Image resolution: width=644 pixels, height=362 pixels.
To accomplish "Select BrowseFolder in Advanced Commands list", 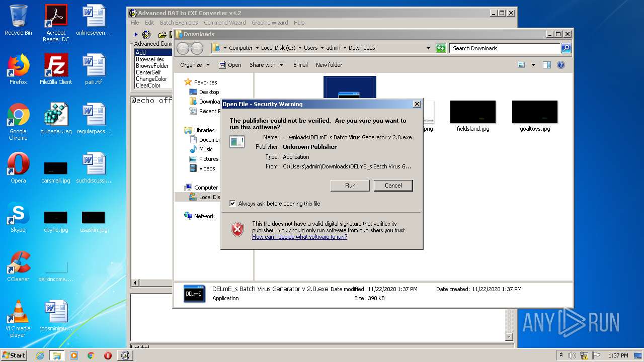I will (152, 66).
